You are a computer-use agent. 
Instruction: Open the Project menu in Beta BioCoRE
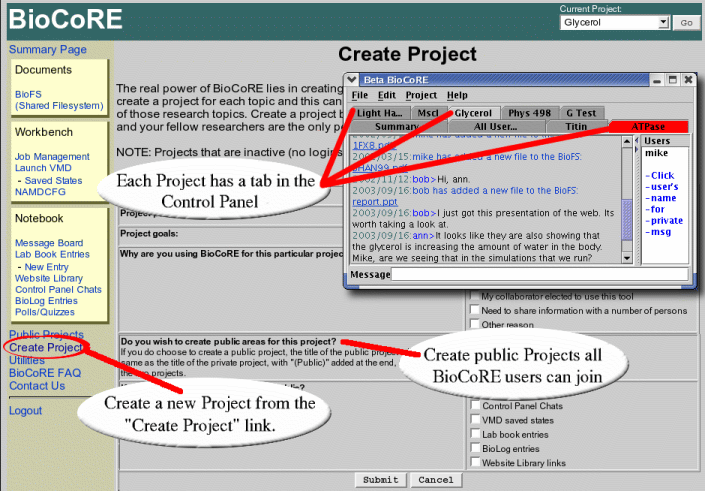click(x=421, y=95)
